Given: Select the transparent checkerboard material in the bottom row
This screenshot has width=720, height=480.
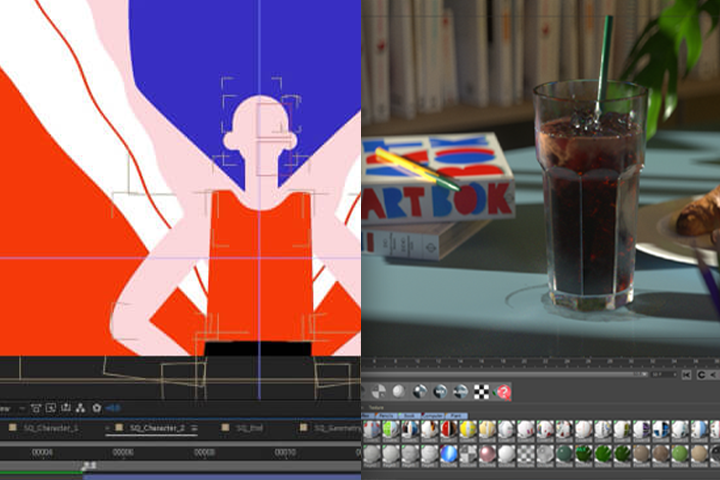Looking at the screenshot, I should [x=526, y=454].
